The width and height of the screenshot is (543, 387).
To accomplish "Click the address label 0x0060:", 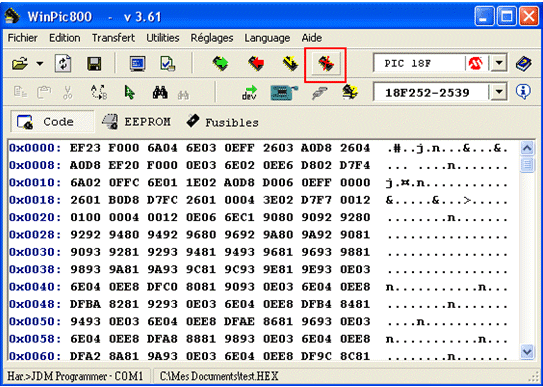I will [35, 356].
